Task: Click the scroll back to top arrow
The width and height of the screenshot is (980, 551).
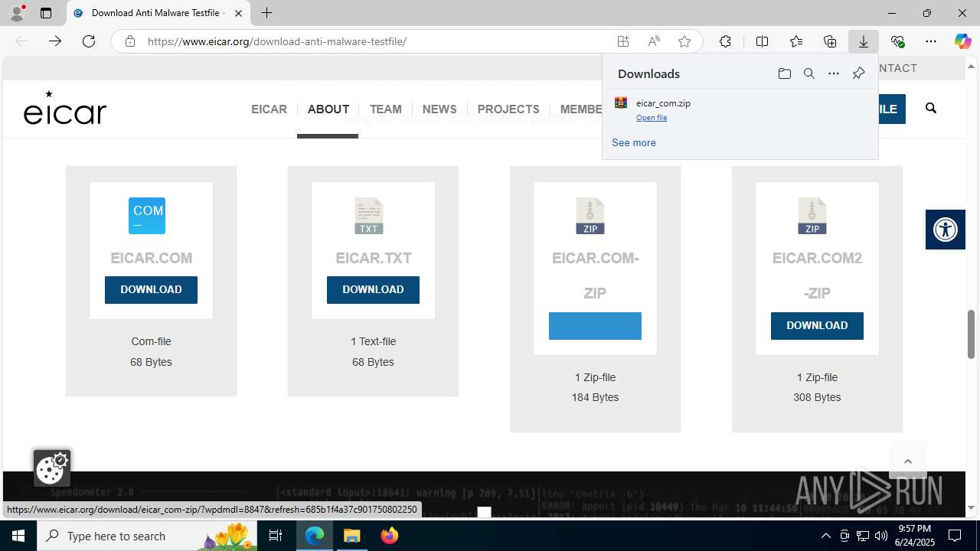Action: pos(908,461)
